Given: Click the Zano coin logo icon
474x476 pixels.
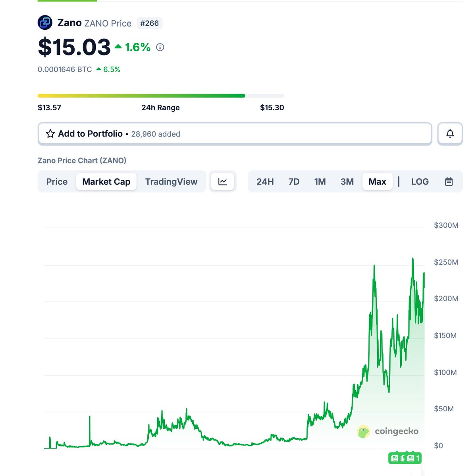Looking at the screenshot, I should (45, 23).
